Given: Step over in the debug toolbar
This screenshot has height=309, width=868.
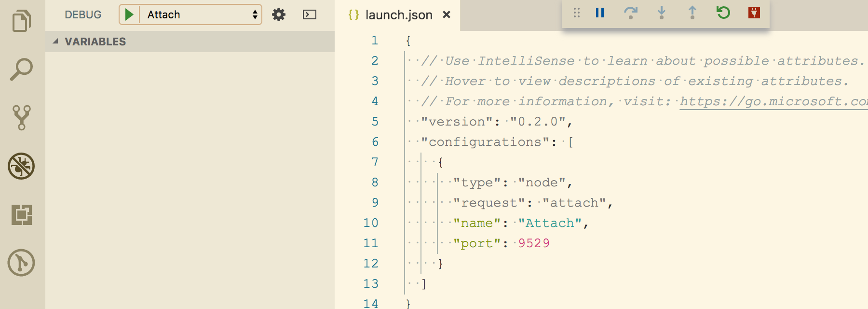Looking at the screenshot, I should (x=630, y=13).
